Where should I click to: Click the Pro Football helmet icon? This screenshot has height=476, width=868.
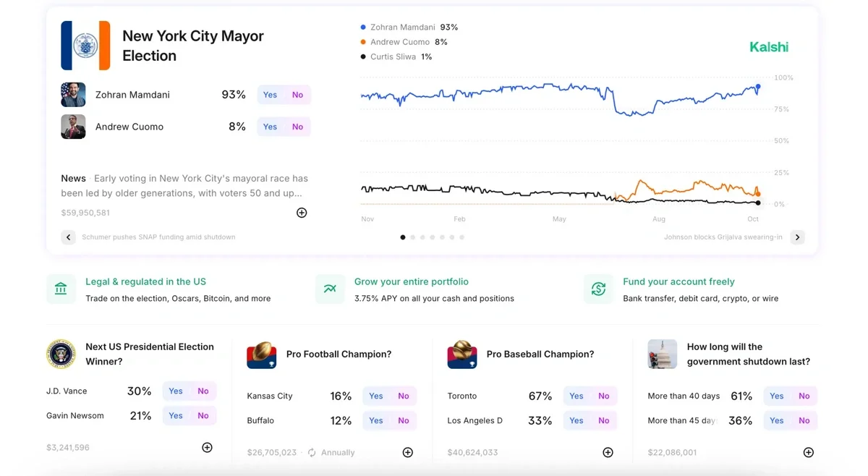click(x=261, y=354)
